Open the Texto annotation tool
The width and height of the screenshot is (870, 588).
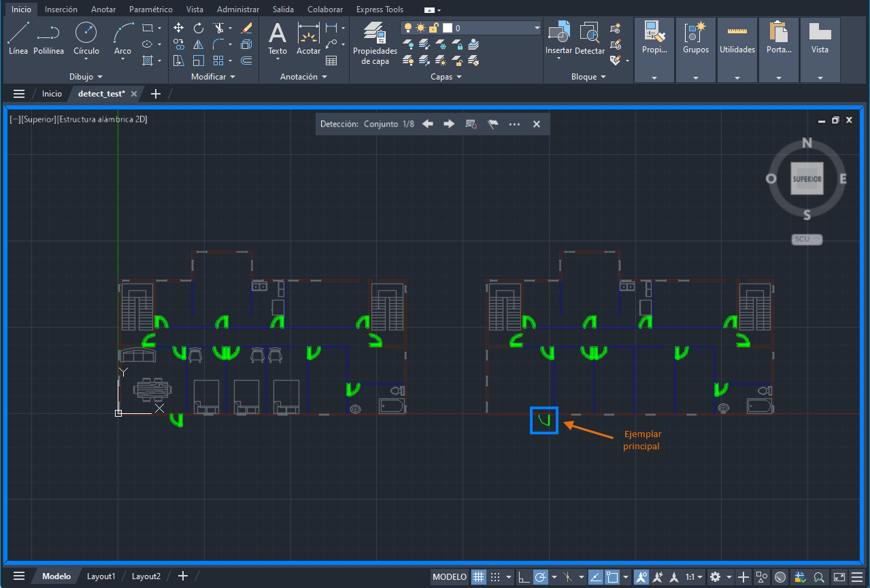click(278, 39)
